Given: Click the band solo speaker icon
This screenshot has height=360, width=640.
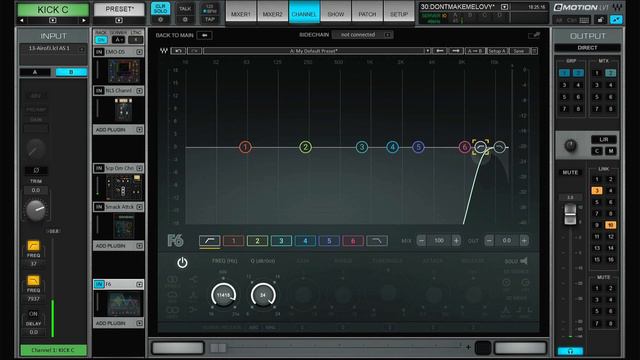Looking at the screenshot, I should pos(524,261).
